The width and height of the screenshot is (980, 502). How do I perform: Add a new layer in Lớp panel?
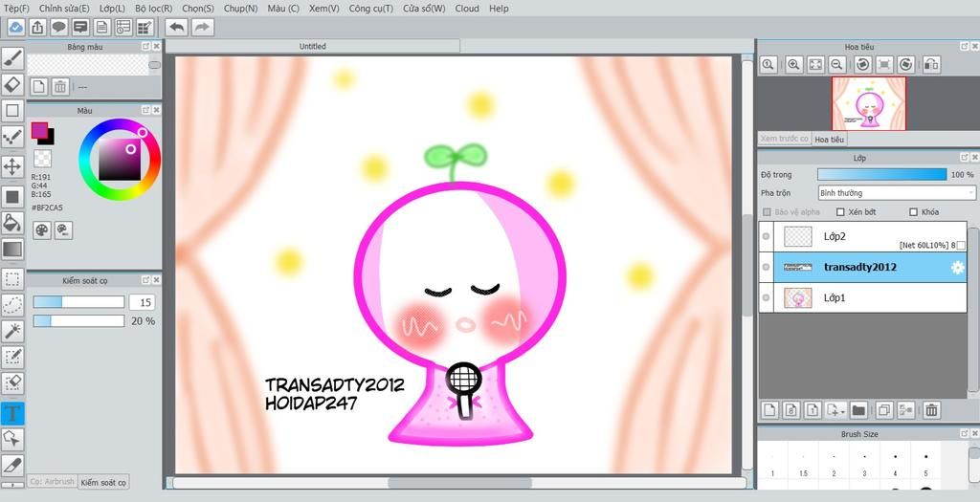pyautogui.click(x=770, y=410)
